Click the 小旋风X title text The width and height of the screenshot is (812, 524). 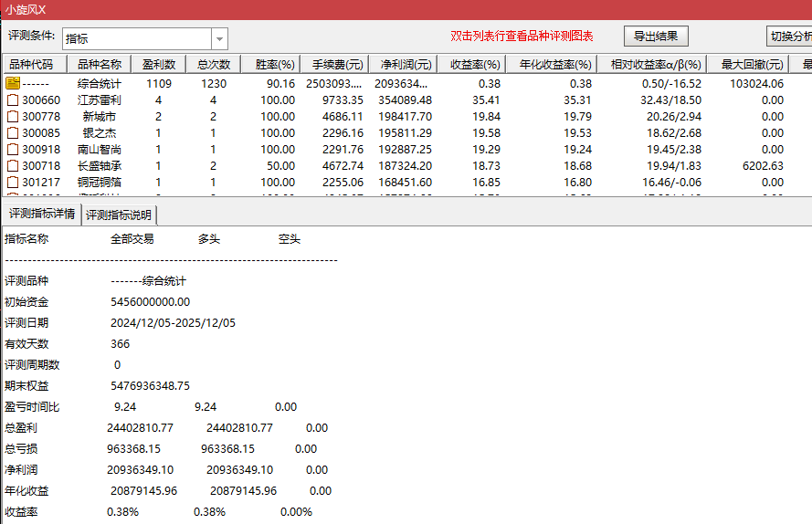[x=26, y=10]
